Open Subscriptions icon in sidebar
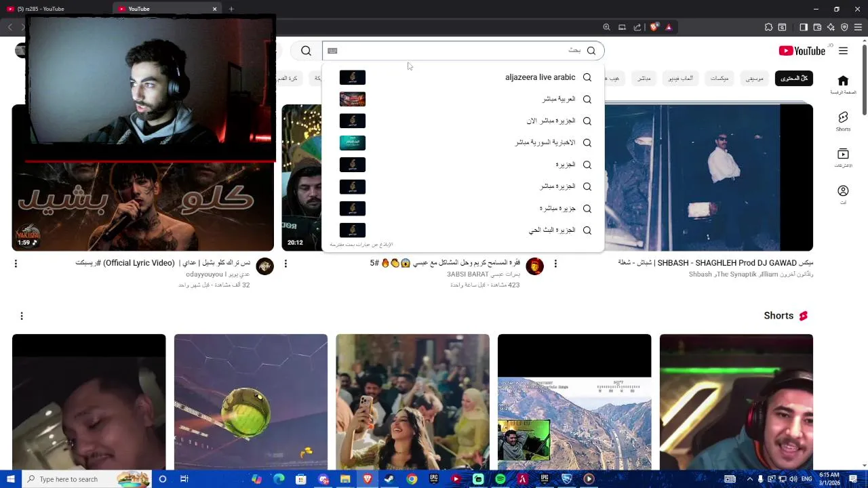The image size is (868, 488). [843, 158]
